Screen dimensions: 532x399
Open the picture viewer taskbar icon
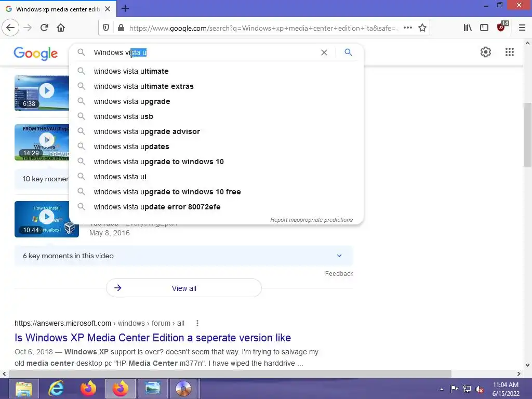(x=152, y=389)
